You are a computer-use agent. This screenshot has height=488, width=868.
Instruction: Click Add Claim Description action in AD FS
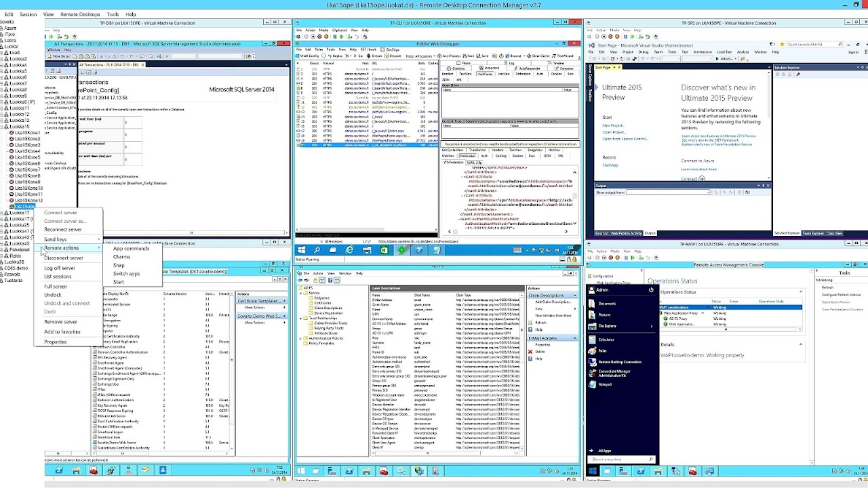point(553,302)
